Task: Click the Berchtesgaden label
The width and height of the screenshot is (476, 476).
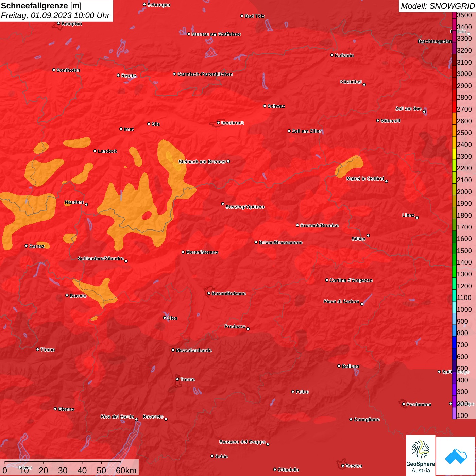Action: (435, 41)
